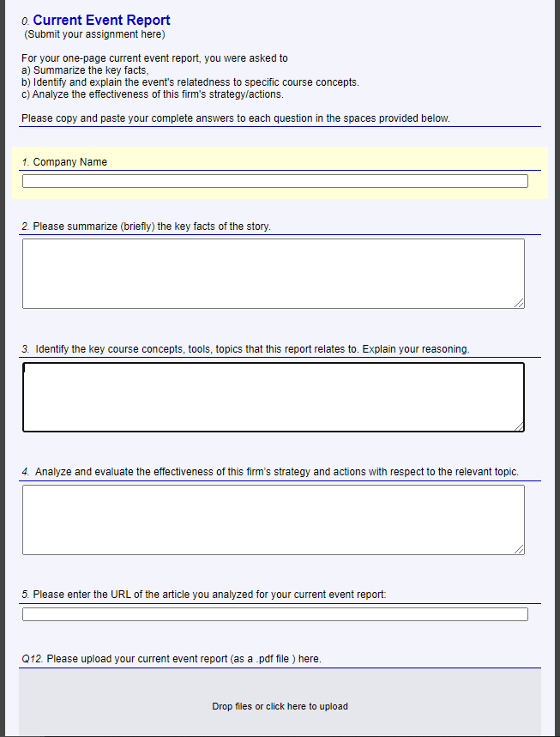Click the 'c) Analyze the effectiveness' instruction line

(x=152, y=94)
